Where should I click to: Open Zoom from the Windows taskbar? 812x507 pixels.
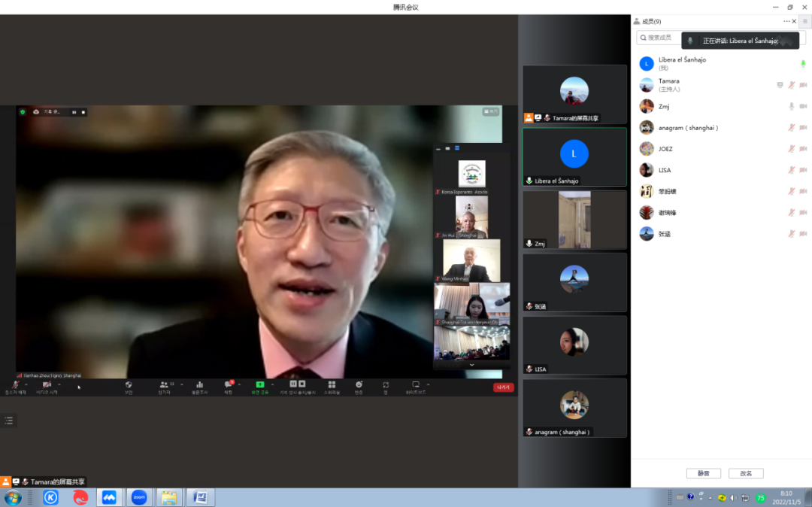[139, 498]
